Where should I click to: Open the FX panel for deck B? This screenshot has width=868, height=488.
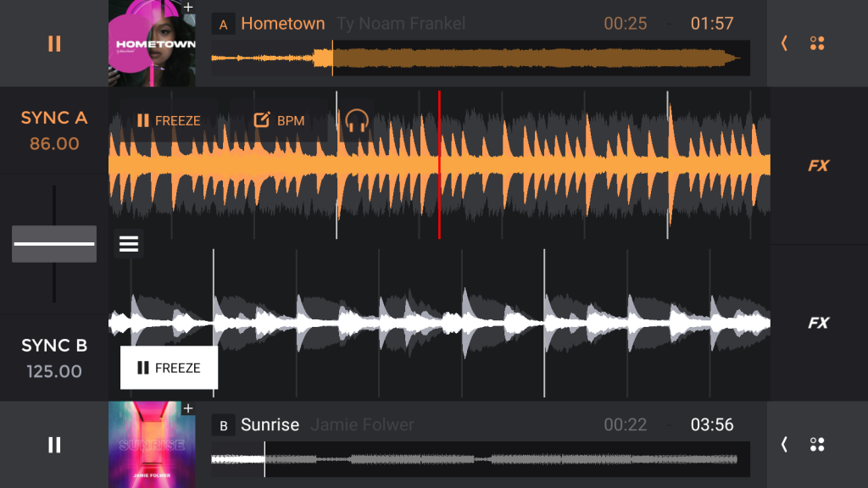click(x=818, y=323)
